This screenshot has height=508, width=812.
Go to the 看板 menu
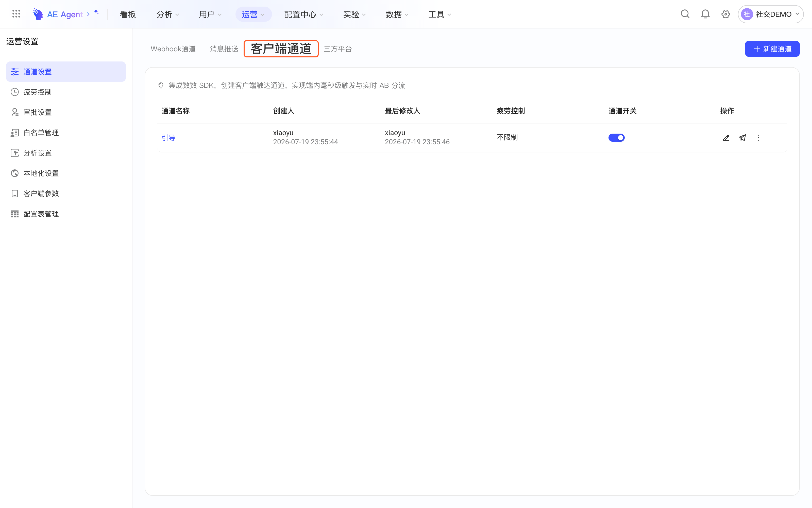tap(128, 14)
